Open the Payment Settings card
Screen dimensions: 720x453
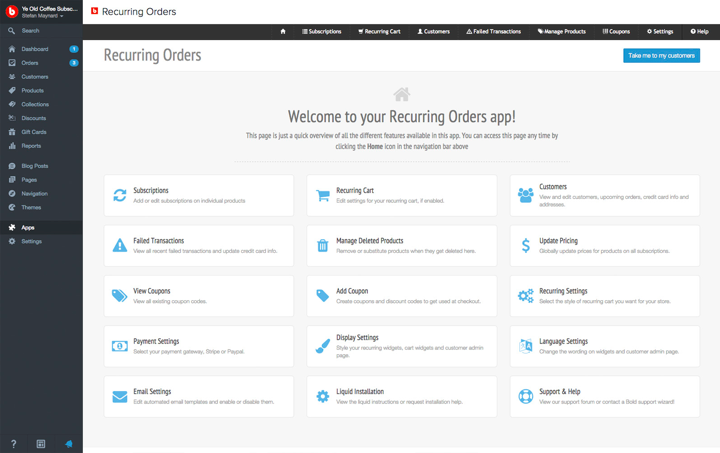click(x=198, y=346)
